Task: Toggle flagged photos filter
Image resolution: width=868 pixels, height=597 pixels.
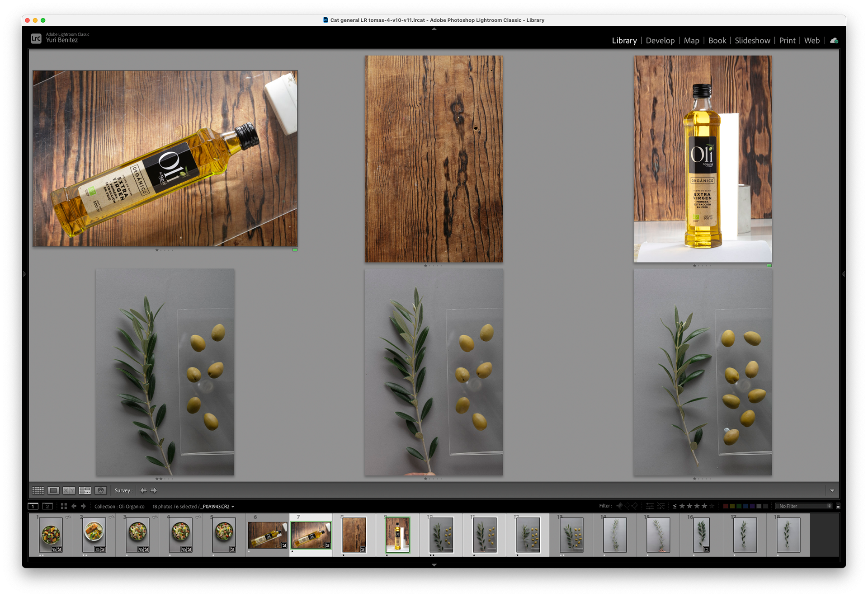Action: 620,506
